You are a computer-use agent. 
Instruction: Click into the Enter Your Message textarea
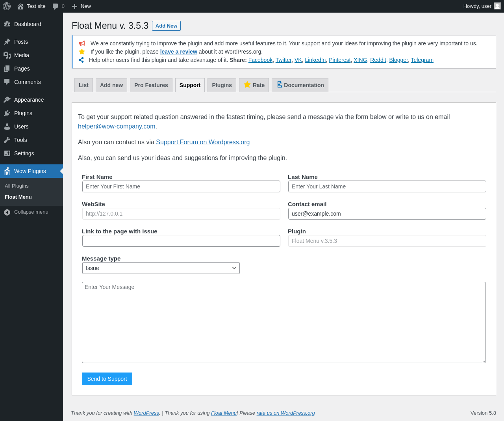[x=284, y=322]
